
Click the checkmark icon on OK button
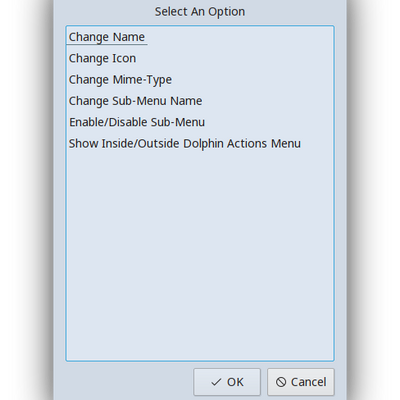pos(216,382)
